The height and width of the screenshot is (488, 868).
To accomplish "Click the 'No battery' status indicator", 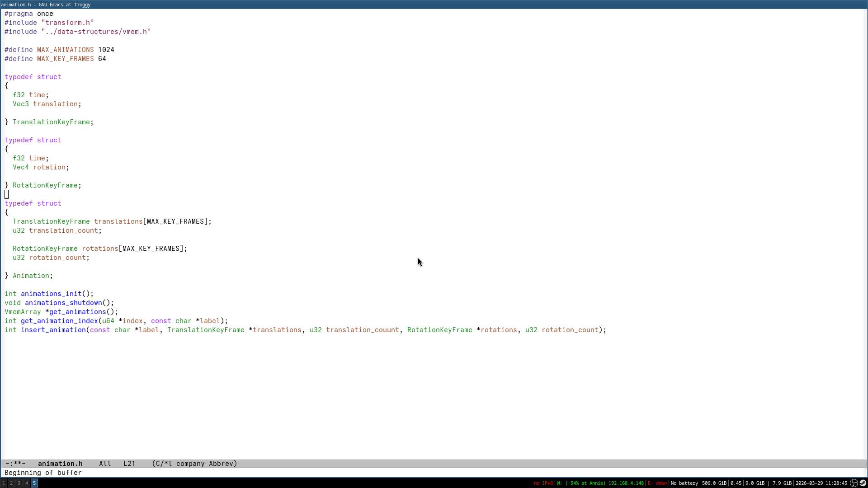I will click(x=684, y=483).
